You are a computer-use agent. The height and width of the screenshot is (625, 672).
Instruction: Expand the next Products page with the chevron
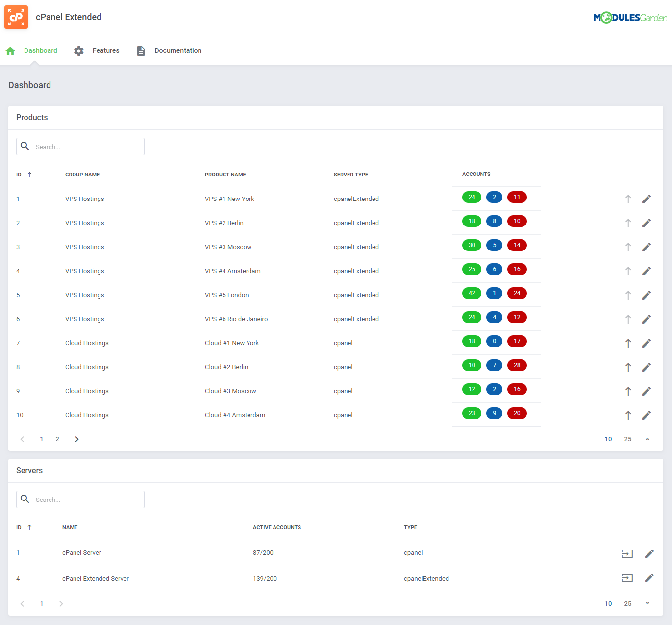coord(76,439)
